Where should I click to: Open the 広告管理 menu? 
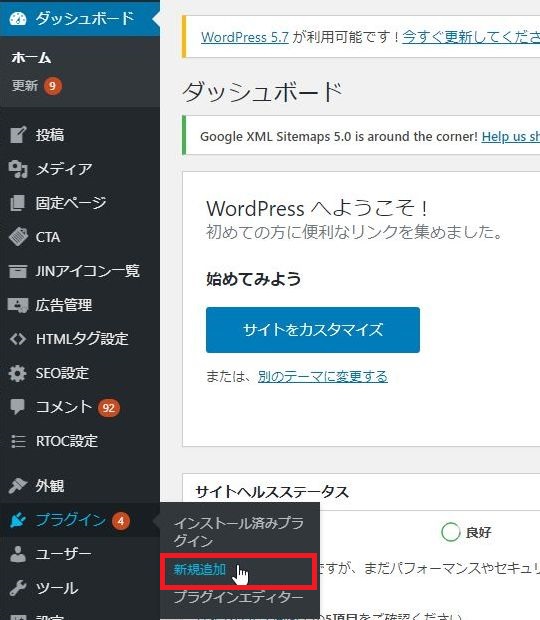tap(80, 305)
